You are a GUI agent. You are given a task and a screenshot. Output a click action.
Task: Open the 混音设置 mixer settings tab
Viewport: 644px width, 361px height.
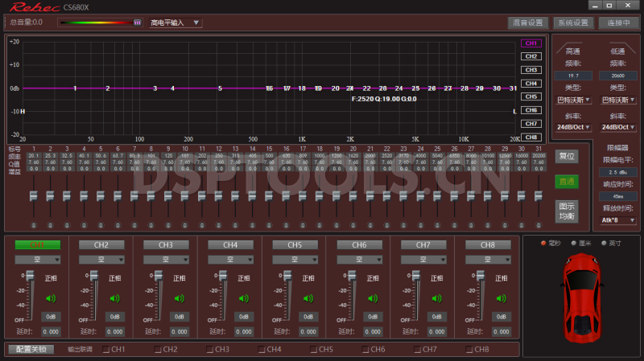pos(528,23)
